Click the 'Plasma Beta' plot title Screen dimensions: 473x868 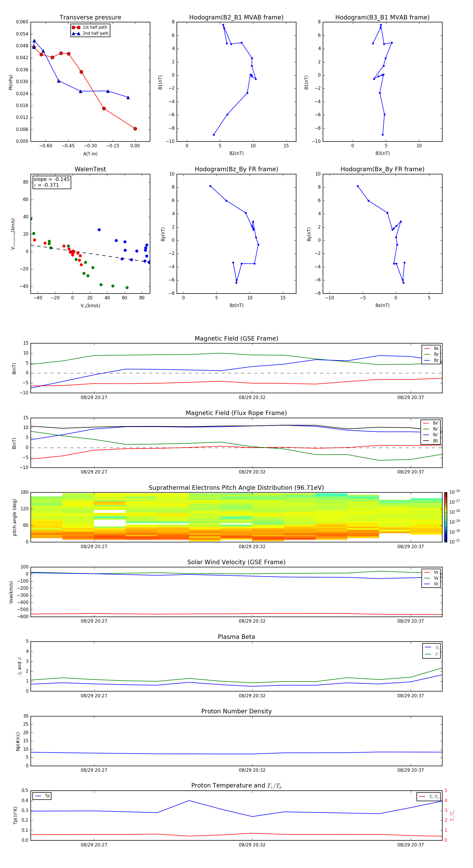pos(236,637)
